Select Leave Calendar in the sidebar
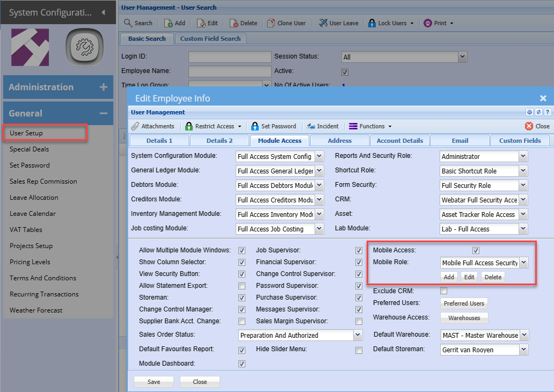 [34, 214]
